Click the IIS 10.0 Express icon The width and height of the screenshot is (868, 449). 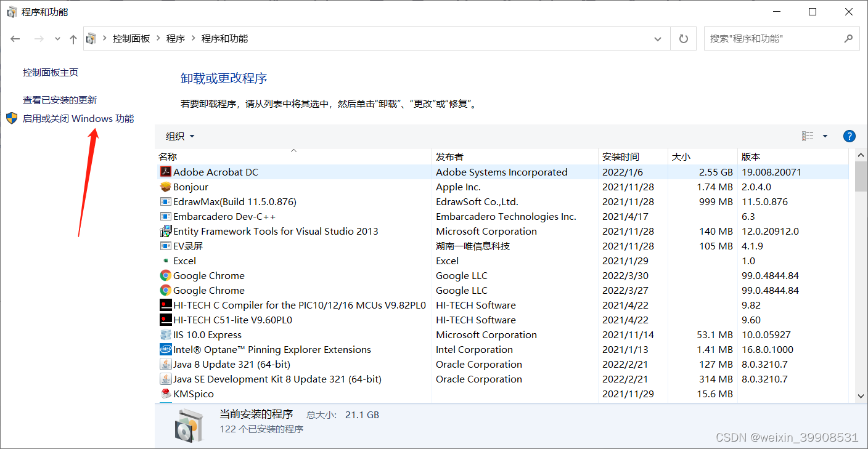point(165,335)
